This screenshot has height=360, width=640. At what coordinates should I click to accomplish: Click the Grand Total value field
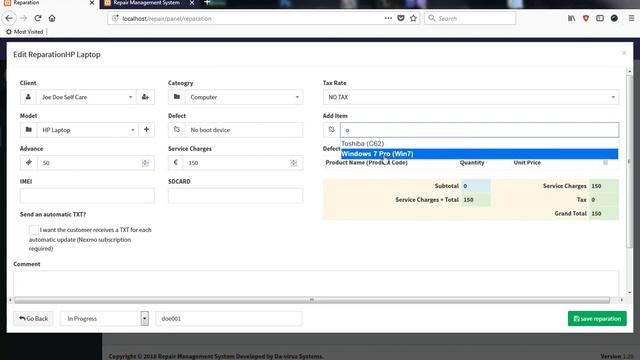pos(604,213)
